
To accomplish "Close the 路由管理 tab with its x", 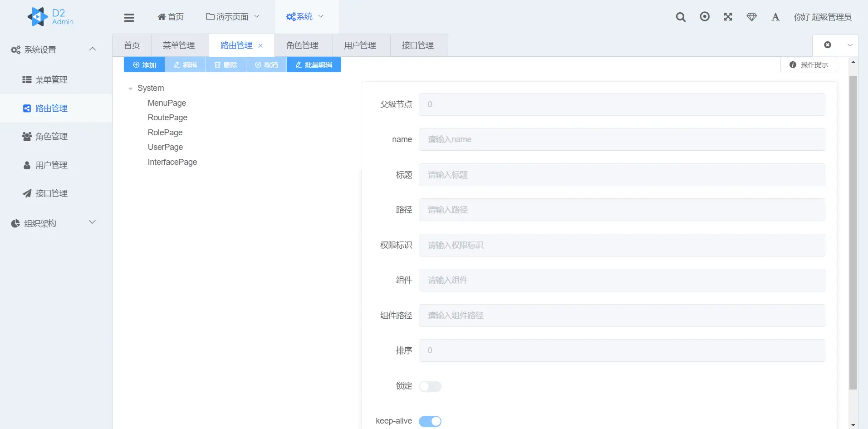I will pyautogui.click(x=260, y=46).
